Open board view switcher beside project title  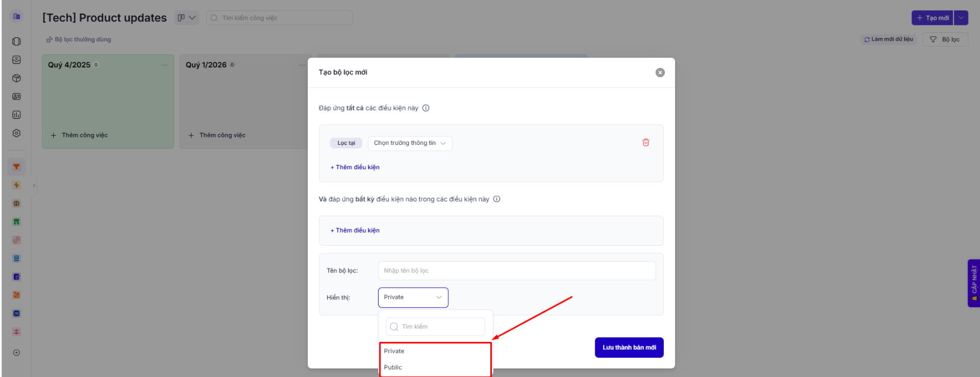(x=186, y=18)
